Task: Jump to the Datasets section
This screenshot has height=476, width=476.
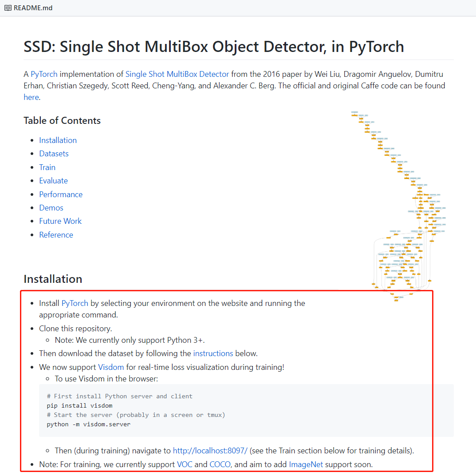Action: (x=54, y=153)
